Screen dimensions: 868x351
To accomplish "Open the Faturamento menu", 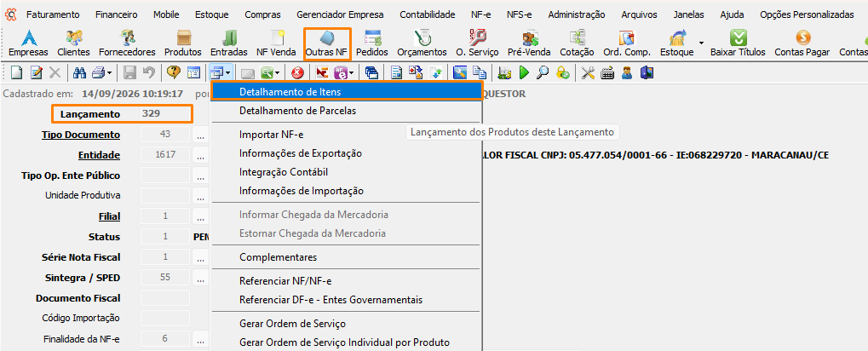I will click(x=53, y=14).
